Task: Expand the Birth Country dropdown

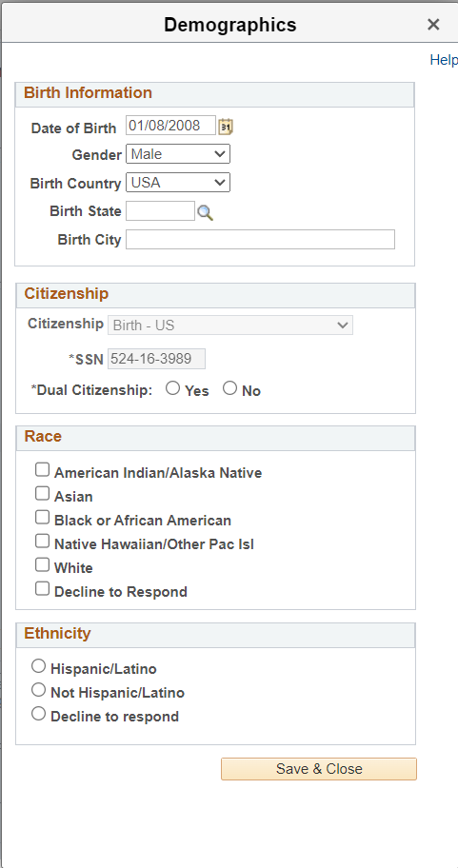Action: coord(178,182)
